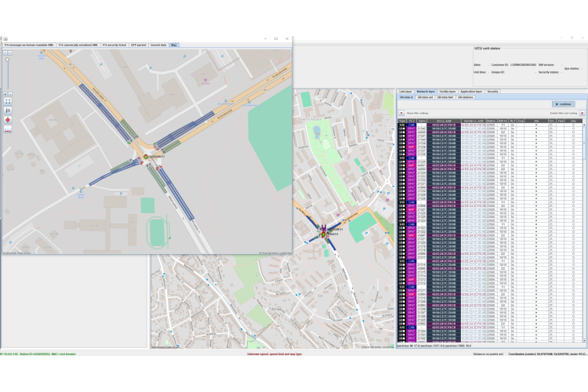Click the continue button

click(563, 104)
